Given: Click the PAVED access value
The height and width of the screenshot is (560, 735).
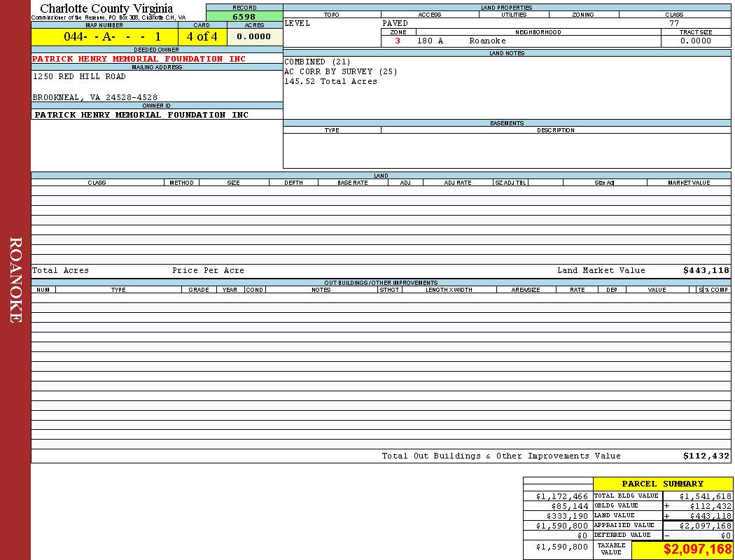Looking at the screenshot, I should tap(395, 23).
